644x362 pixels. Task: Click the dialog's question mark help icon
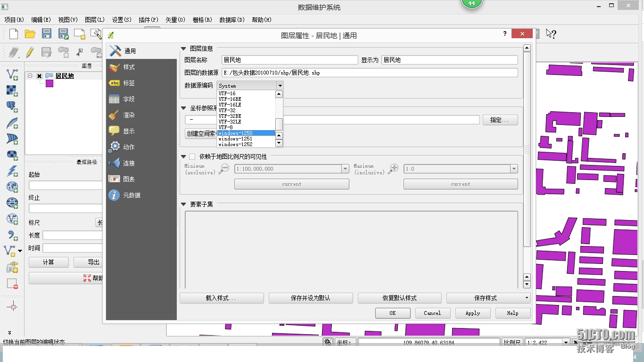[505, 34]
